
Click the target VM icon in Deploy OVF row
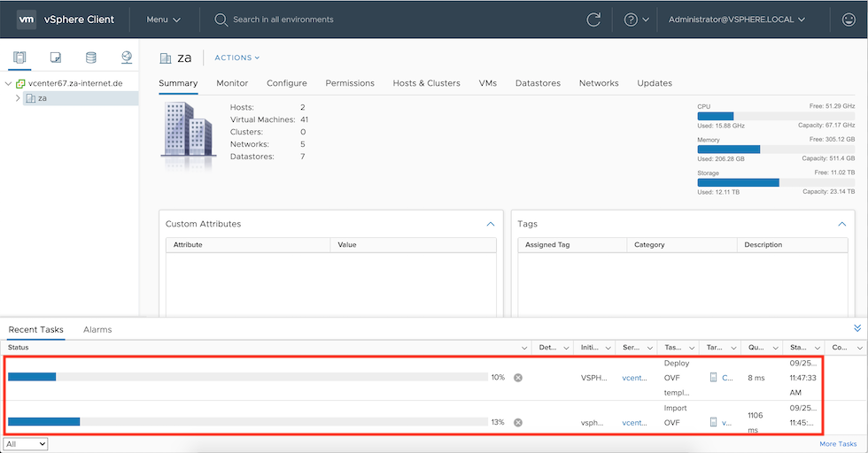[713, 378]
